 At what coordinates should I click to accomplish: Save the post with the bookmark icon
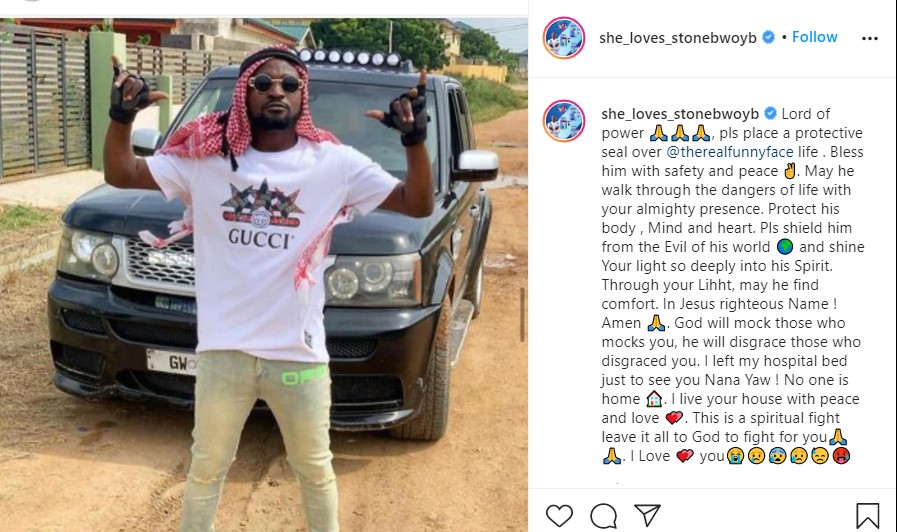click(x=867, y=515)
